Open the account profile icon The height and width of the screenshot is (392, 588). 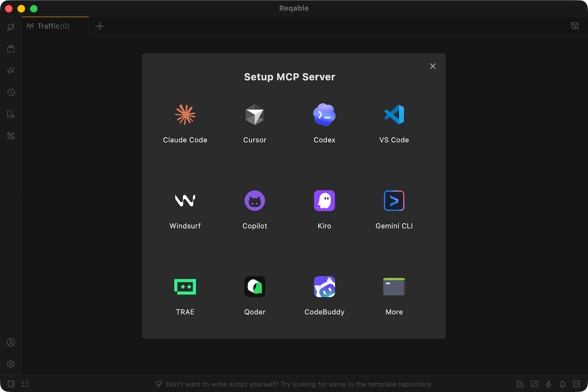(11, 342)
